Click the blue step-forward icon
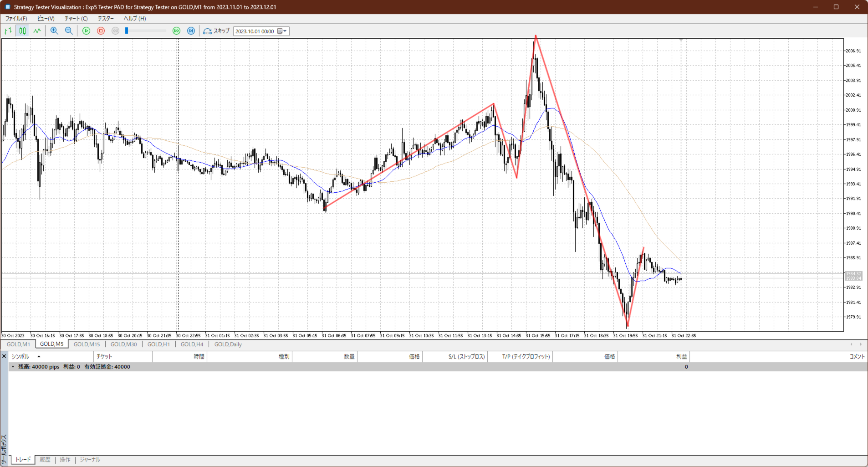 point(191,31)
